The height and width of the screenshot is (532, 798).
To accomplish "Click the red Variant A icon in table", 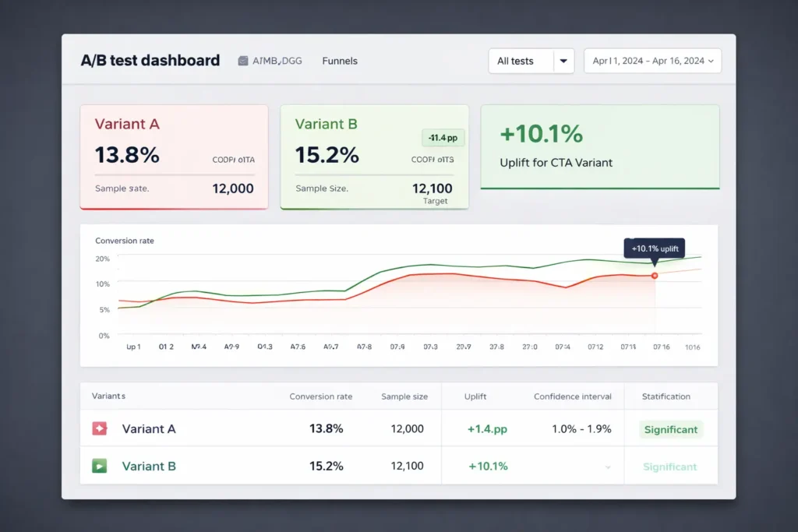I will point(101,428).
